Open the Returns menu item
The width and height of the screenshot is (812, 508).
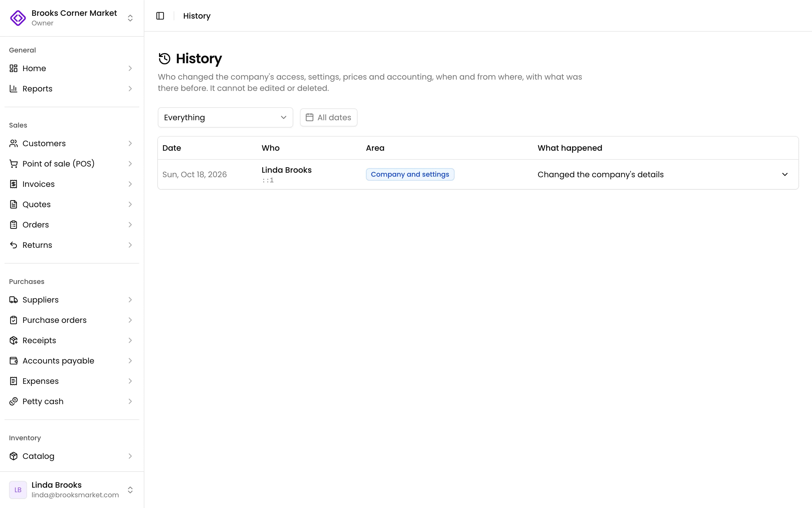click(72, 245)
